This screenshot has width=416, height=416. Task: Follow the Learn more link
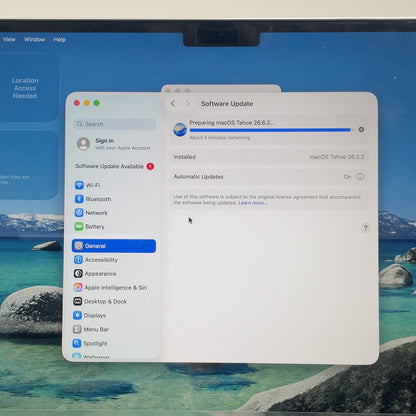click(252, 203)
